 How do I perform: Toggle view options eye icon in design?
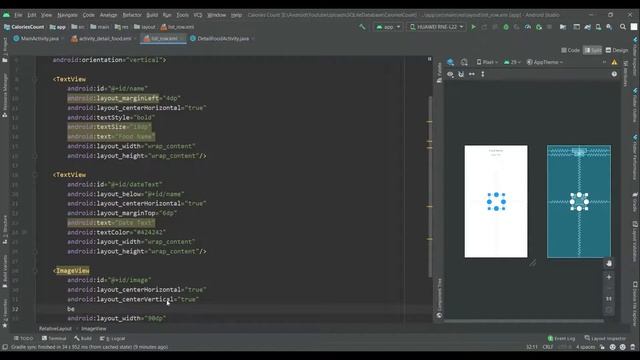pyautogui.click(x=450, y=74)
